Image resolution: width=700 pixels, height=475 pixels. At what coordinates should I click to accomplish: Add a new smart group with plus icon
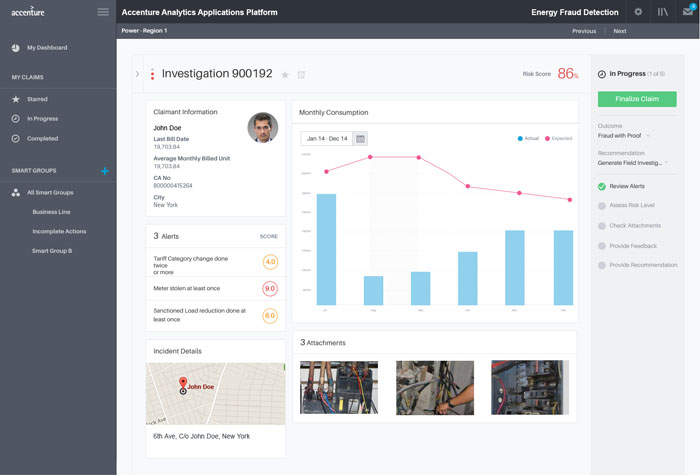point(105,171)
